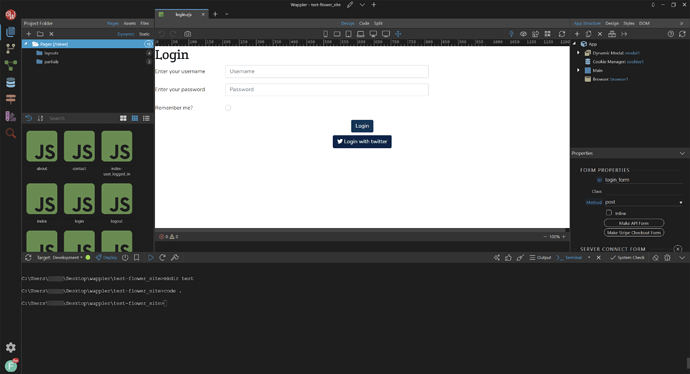The width and height of the screenshot is (690, 374).
Task: Open the Database Manager panel
Action: point(11,82)
